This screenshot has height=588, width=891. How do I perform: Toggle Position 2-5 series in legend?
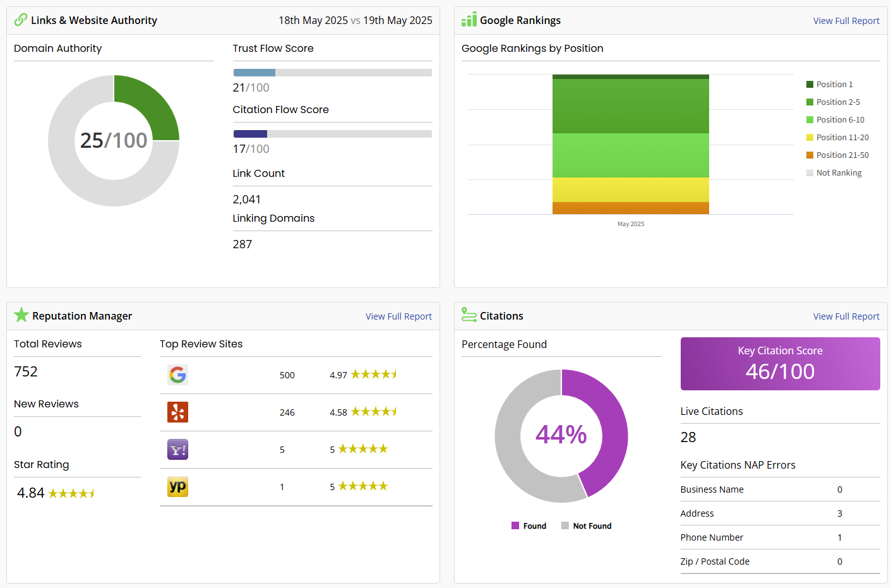(x=837, y=102)
